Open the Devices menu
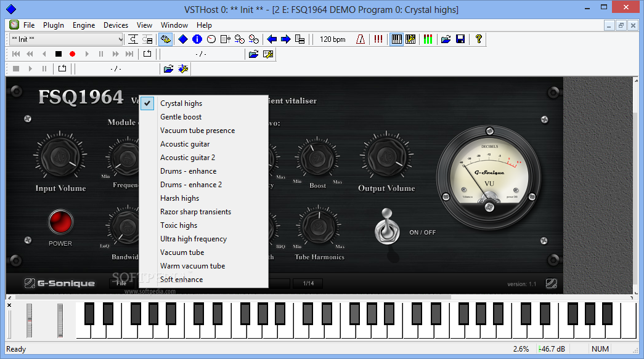The height and width of the screenshot is (359, 644). 116,25
